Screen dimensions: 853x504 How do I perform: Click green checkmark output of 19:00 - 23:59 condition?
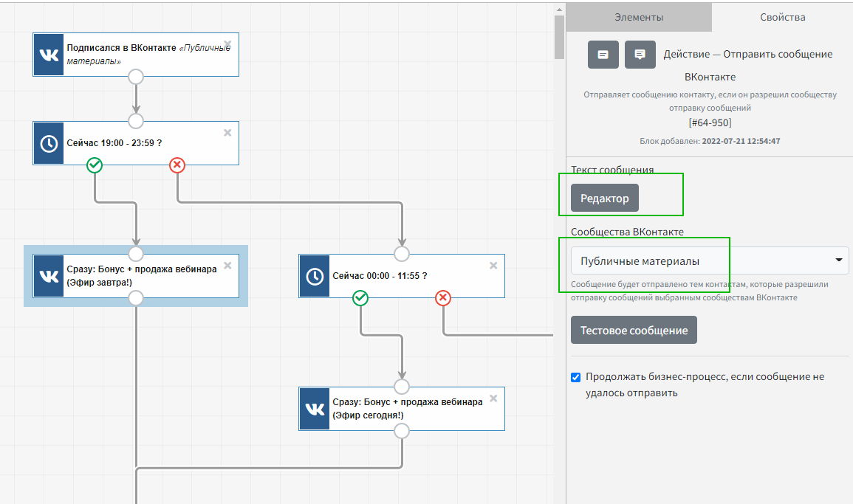95,165
